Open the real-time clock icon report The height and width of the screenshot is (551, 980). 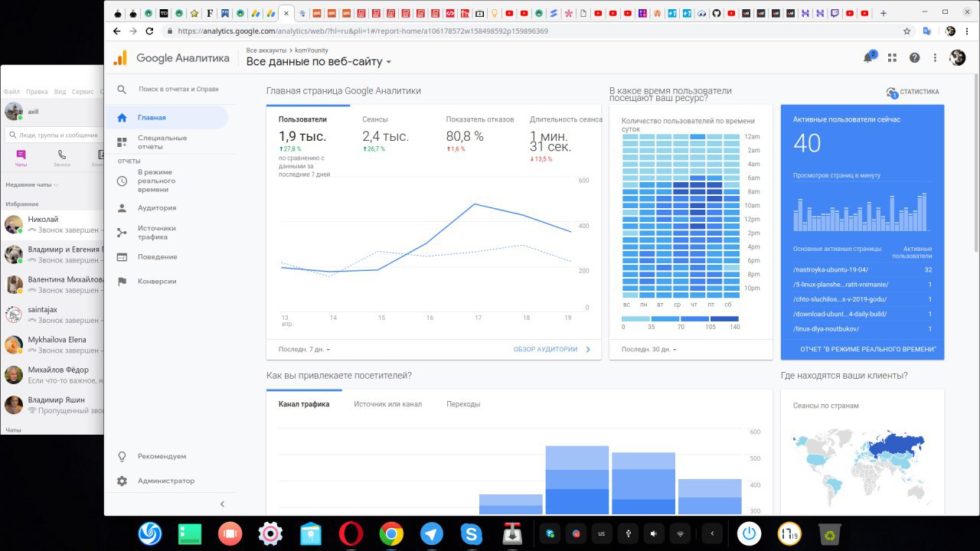[122, 181]
